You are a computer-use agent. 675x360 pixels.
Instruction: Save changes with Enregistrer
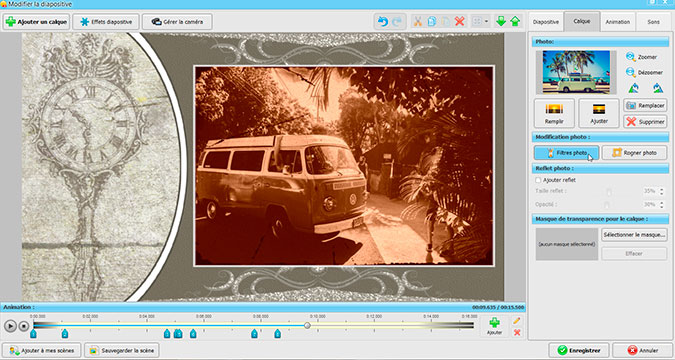click(579, 350)
